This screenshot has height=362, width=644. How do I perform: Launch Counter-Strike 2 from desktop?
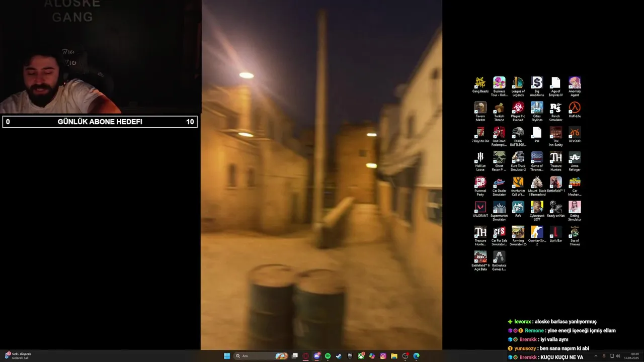pos(537,236)
